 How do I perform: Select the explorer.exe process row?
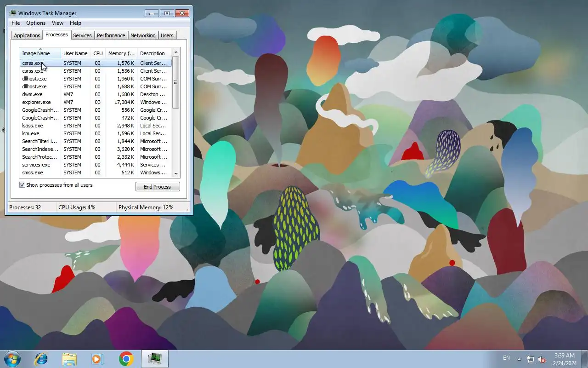tap(96, 102)
